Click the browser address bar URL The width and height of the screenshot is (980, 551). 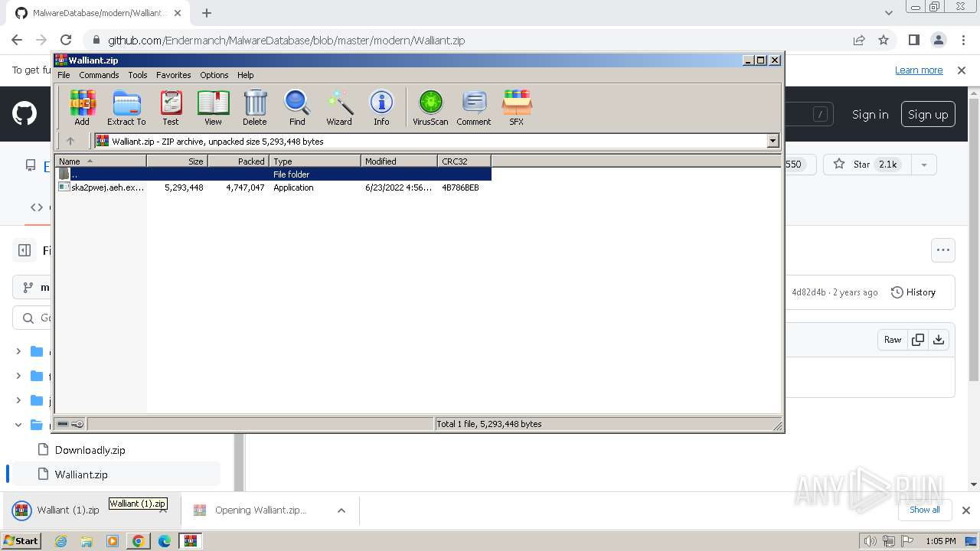(286, 41)
